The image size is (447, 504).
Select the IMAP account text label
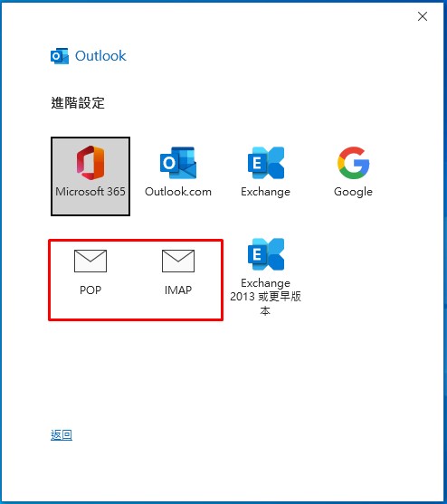178,290
